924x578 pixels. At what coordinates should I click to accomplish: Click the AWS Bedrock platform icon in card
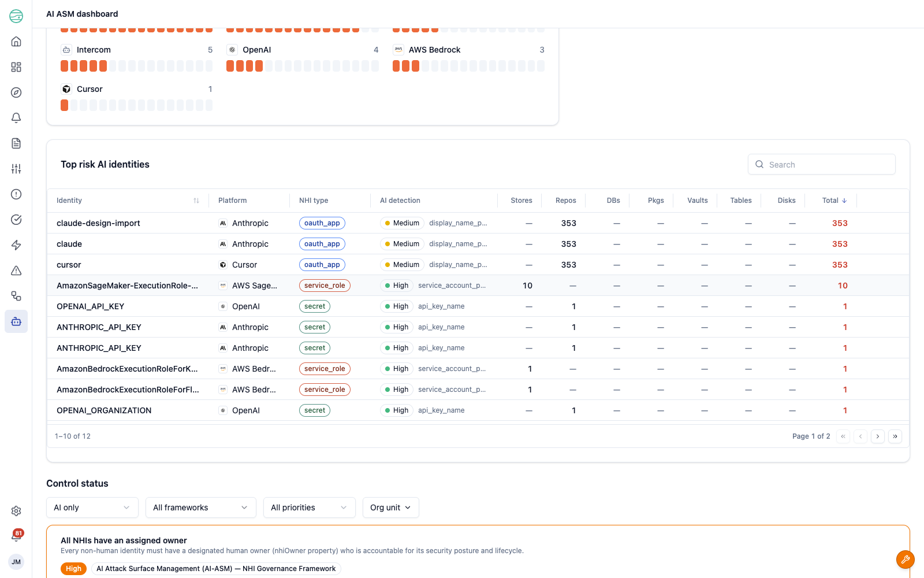(398, 50)
